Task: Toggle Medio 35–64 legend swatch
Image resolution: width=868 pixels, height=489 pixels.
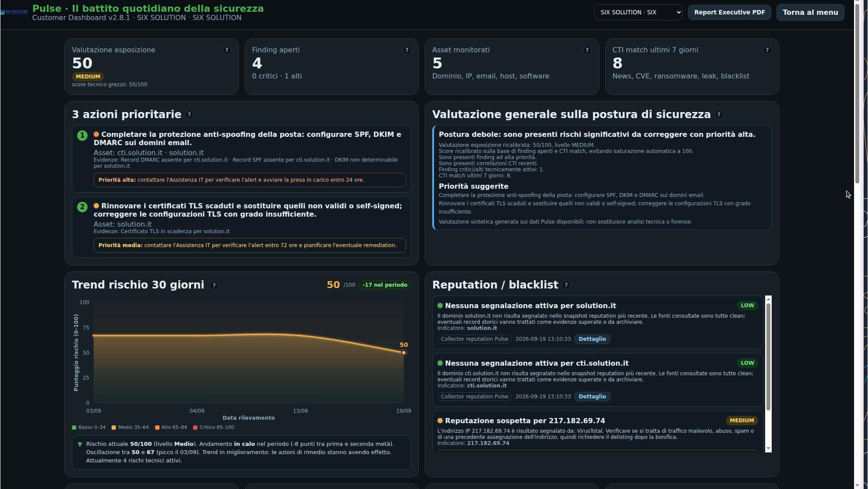Action: coord(114,428)
